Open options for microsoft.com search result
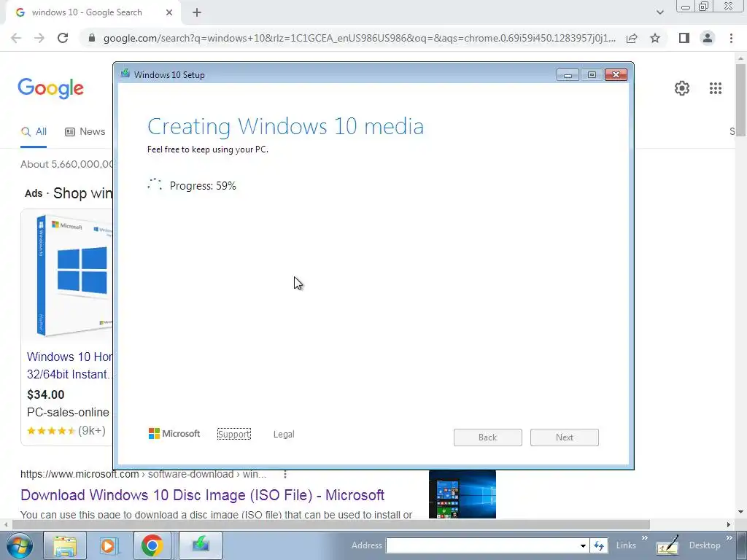Viewport: 747px width, 560px height. [285, 474]
